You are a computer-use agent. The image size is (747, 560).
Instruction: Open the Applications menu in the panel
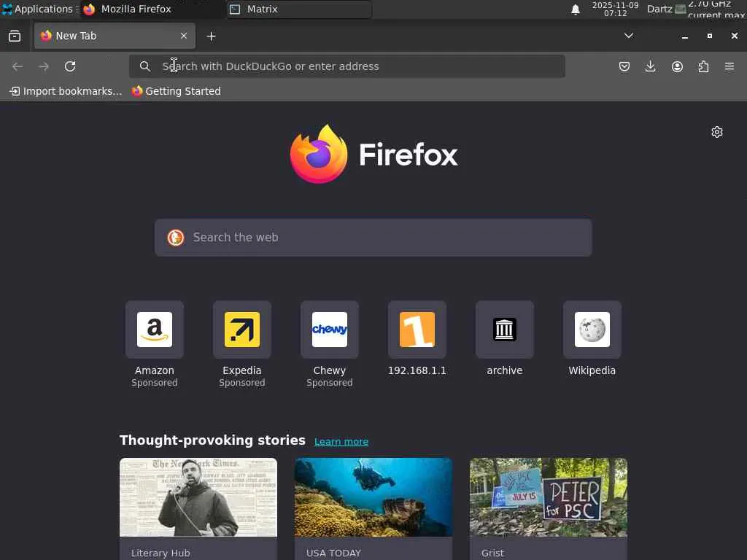pos(40,9)
